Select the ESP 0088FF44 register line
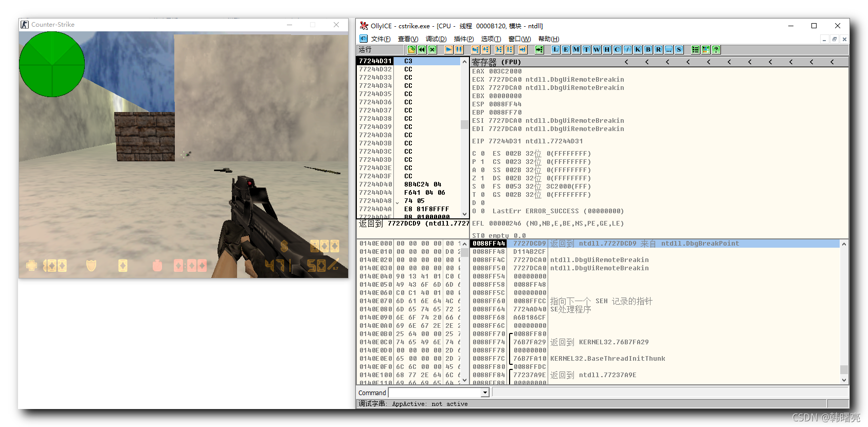Image resolution: width=868 pixels, height=427 pixels. pos(497,104)
